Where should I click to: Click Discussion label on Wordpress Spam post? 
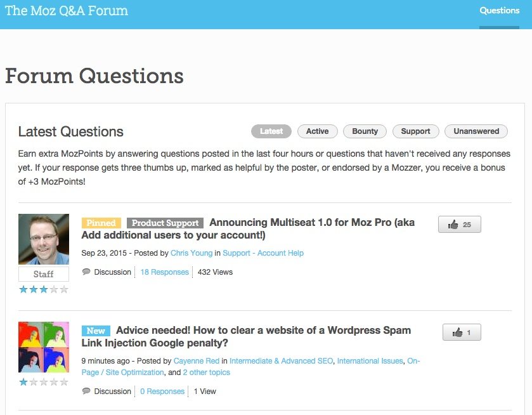click(112, 392)
